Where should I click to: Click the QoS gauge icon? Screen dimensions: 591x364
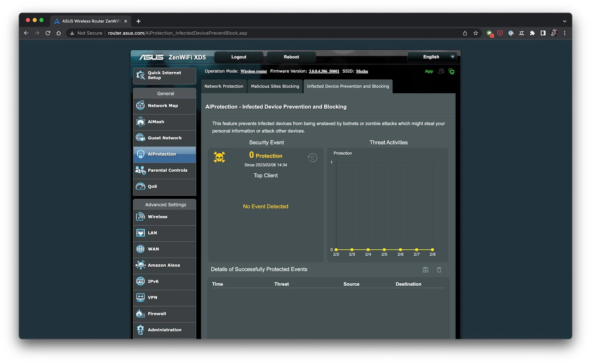pos(141,186)
